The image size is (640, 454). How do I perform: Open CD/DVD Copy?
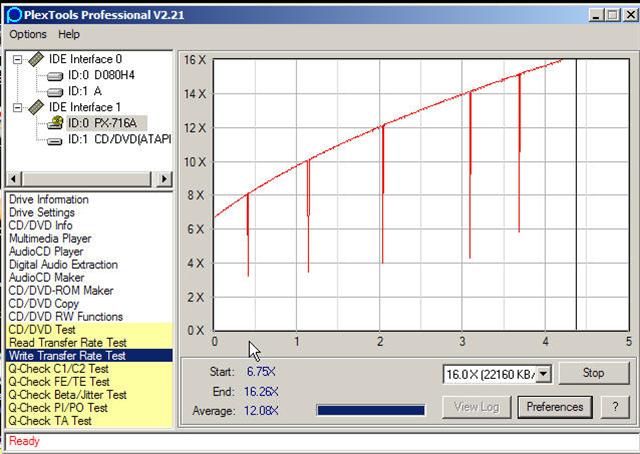pyautogui.click(x=43, y=304)
